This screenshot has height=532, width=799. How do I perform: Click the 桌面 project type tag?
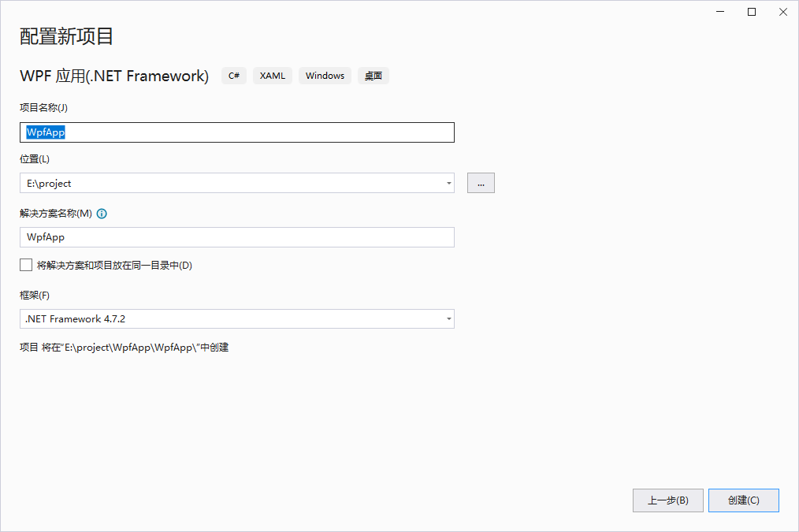(373, 76)
